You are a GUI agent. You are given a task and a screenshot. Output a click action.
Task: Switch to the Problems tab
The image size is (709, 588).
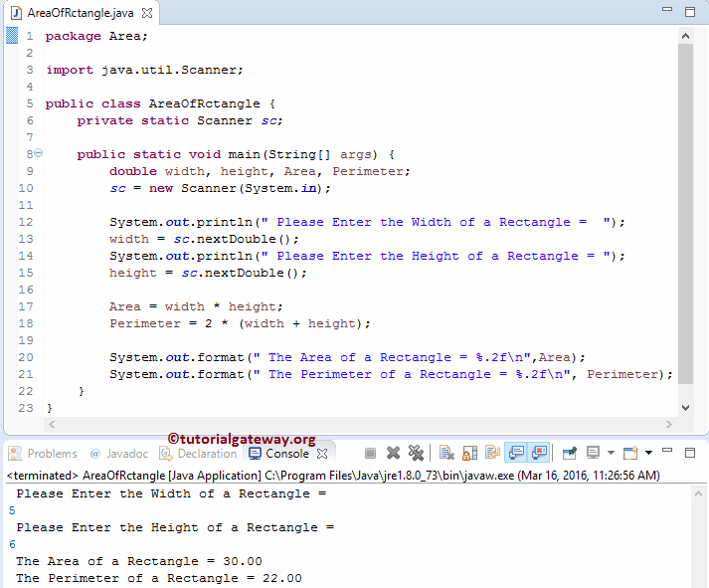click(x=44, y=454)
